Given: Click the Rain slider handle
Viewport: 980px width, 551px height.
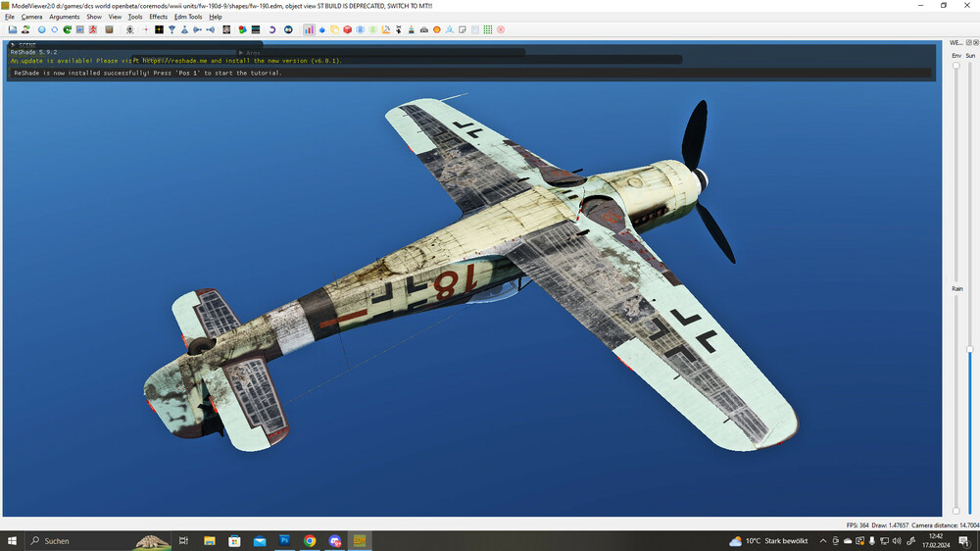Looking at the screenshot, I should (x=956, y=511).
